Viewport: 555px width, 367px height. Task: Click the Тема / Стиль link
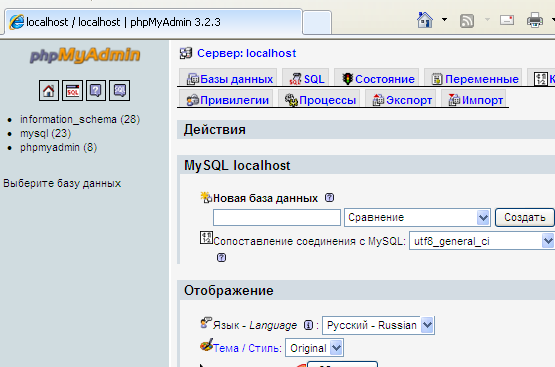[x=247, y=348]
